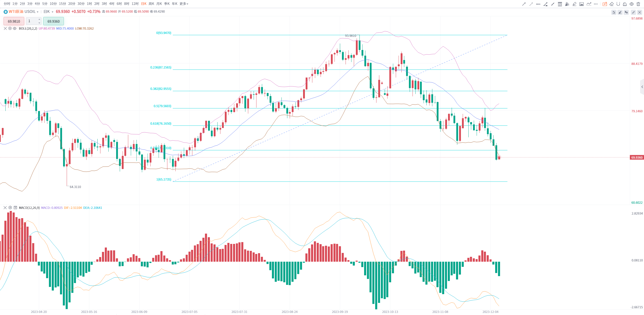Image resolution: width=644 pixels, height=315 pixels.
Task: Click the red sell price 69.9810 button
Action: coord(14,21)
